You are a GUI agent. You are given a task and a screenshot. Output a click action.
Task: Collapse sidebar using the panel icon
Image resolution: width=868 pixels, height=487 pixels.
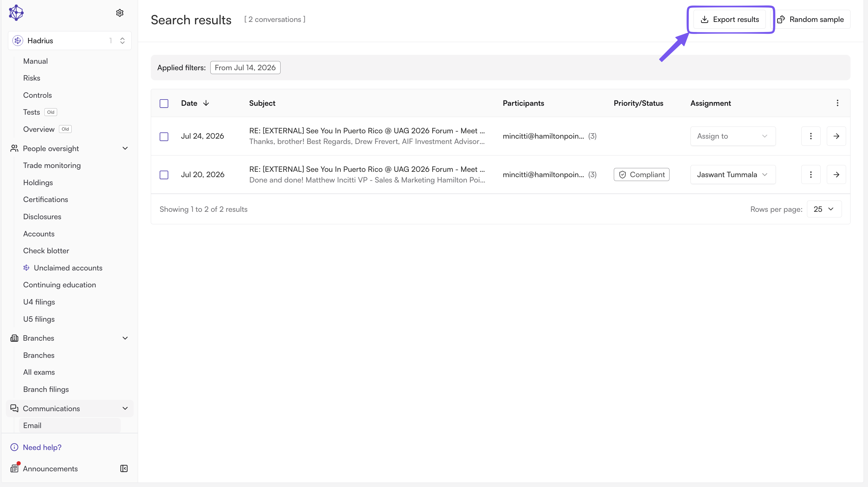click(124, 468)
